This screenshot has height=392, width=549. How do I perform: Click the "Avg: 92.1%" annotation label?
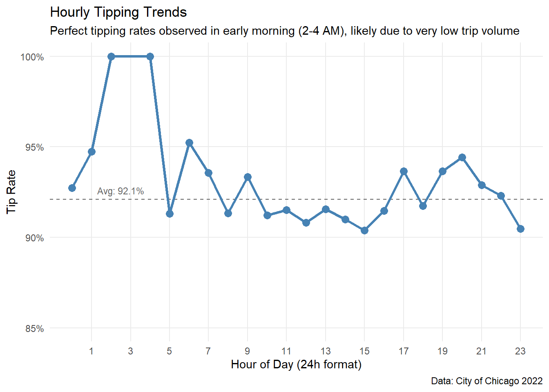click(121, 191)
